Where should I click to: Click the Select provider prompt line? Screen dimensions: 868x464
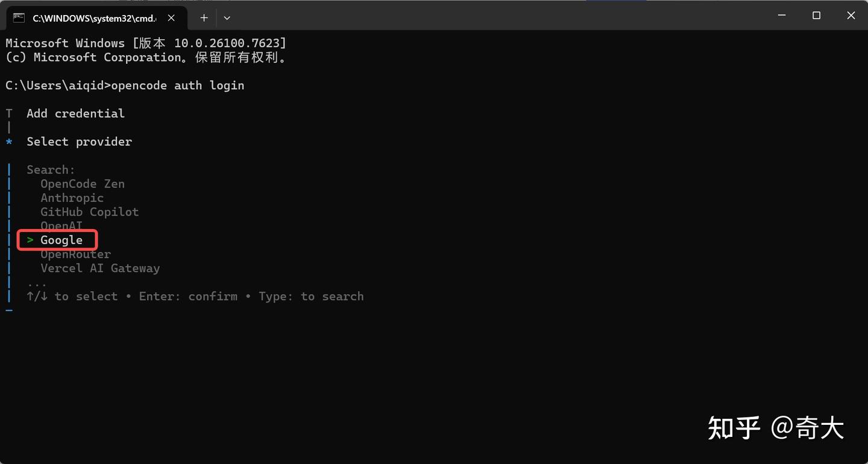point(79,142)
